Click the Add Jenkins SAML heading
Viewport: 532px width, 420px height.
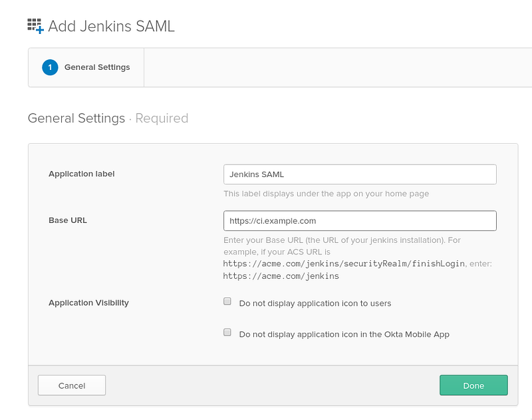[x=111, y=26]
